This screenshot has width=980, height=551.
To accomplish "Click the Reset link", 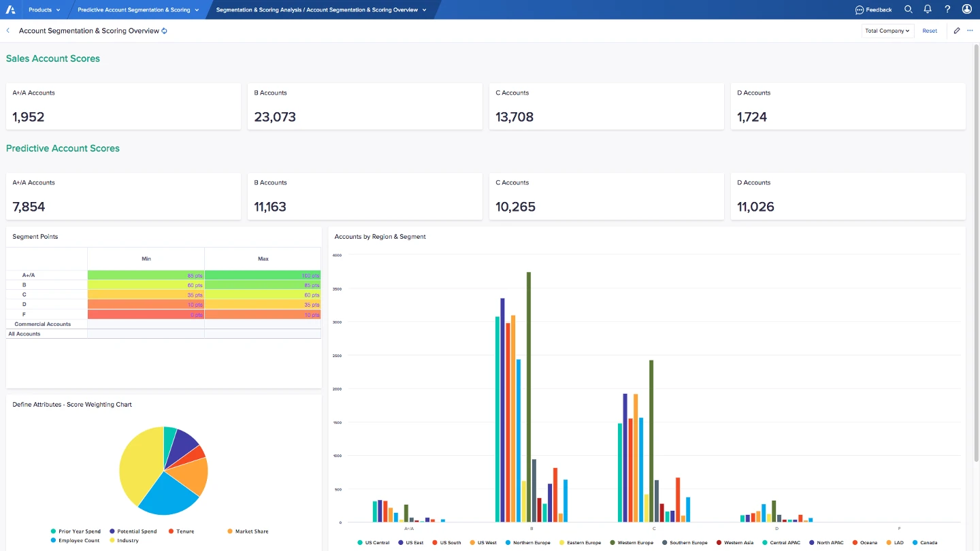I will coord(930,31).
